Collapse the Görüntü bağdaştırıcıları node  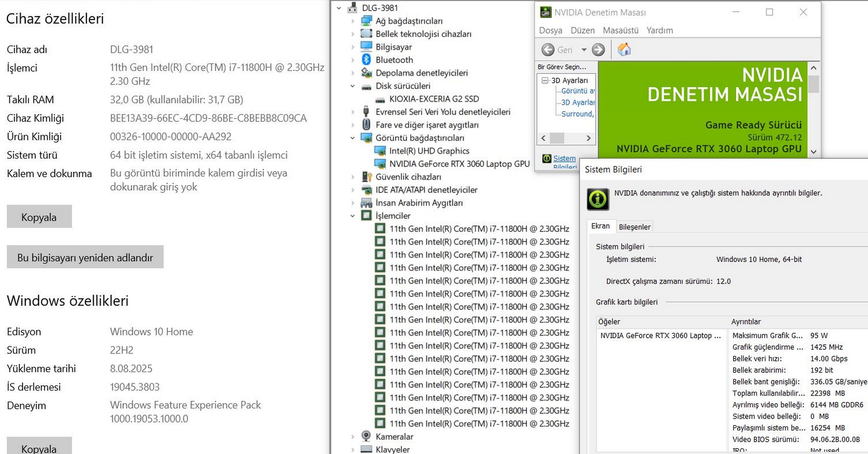pyautogui.click(x=352, y=138)
